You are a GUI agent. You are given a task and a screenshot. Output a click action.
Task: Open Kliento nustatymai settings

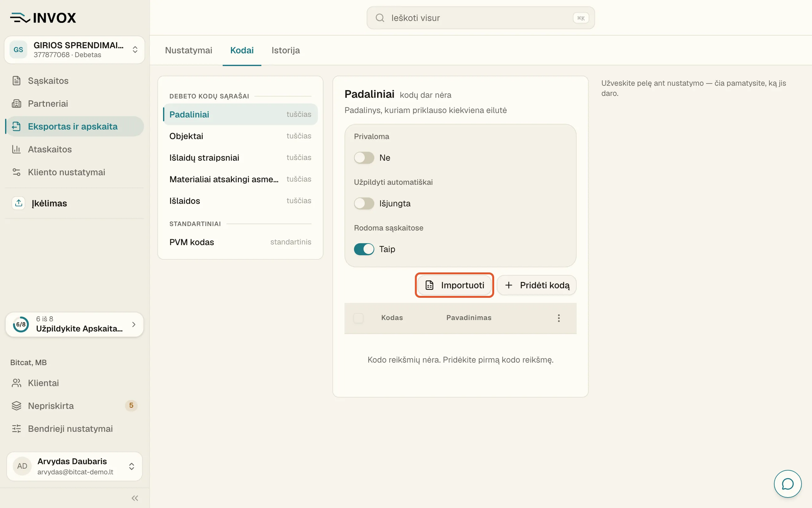(x=75, y=172)
